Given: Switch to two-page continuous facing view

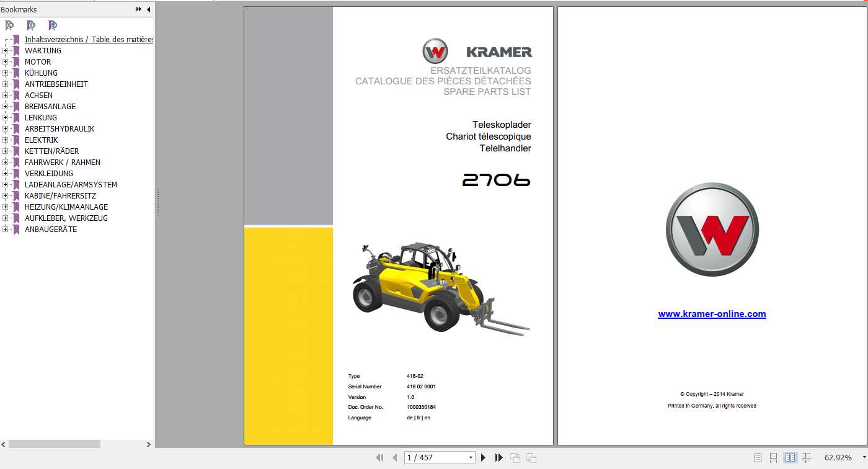Looking at the screenshot, I should pos(806,458).
